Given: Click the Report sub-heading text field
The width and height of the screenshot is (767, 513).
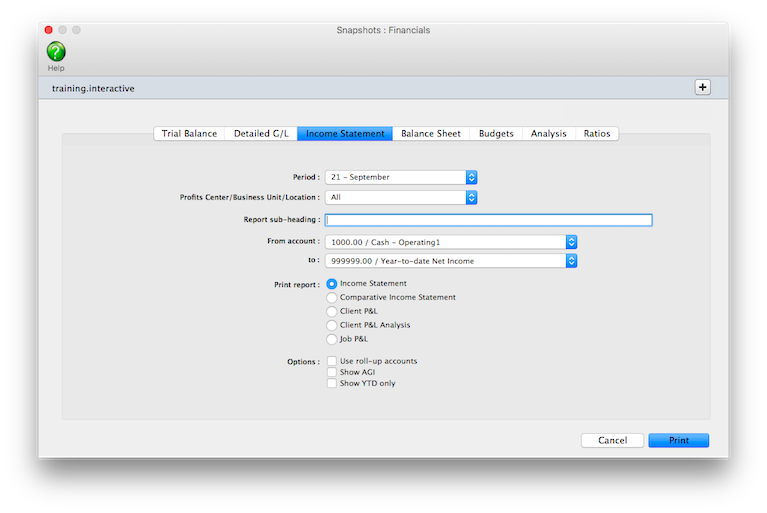Looking at the screenshot, I should point(488,220).
